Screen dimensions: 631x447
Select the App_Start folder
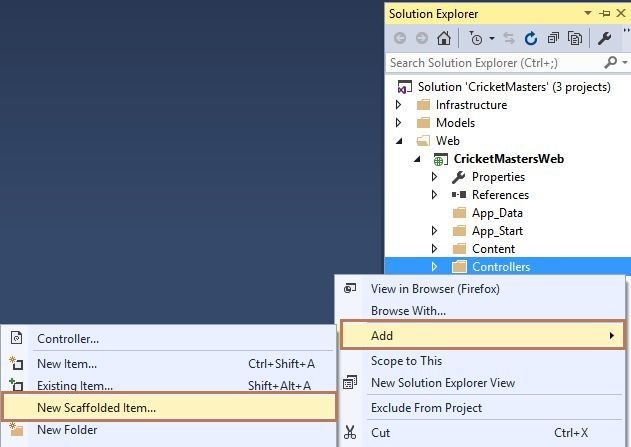[497, 231]
